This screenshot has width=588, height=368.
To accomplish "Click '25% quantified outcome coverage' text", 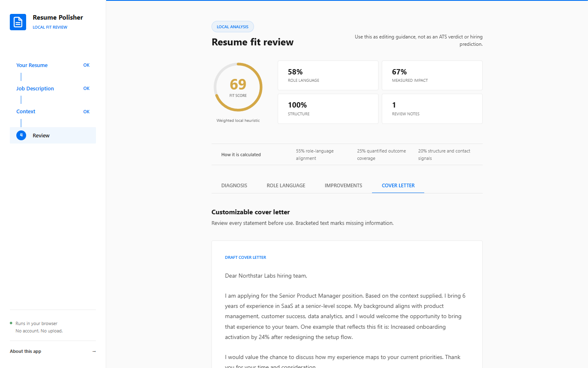I will (381, 155).
